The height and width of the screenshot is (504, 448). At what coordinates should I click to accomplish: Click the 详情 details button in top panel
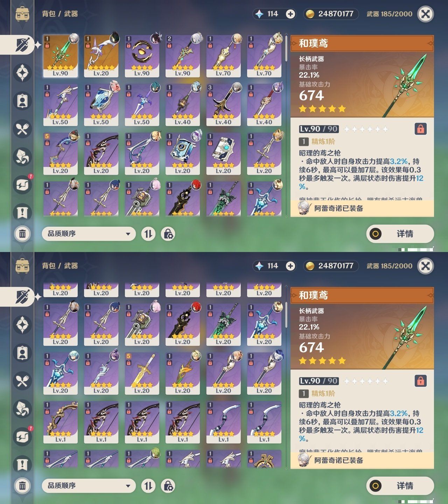coord(400,234)
